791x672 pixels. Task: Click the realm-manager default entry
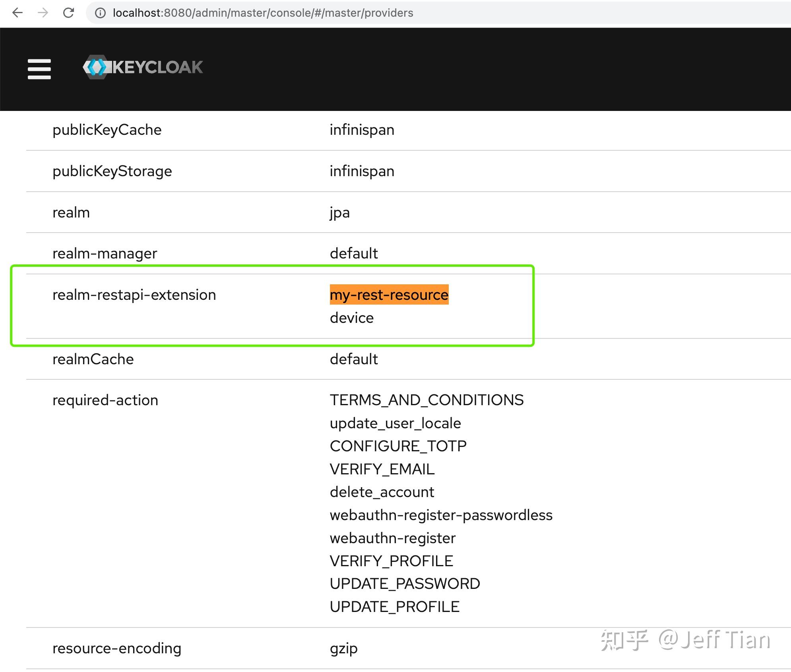pyautogui.click(x=353, y=253)
